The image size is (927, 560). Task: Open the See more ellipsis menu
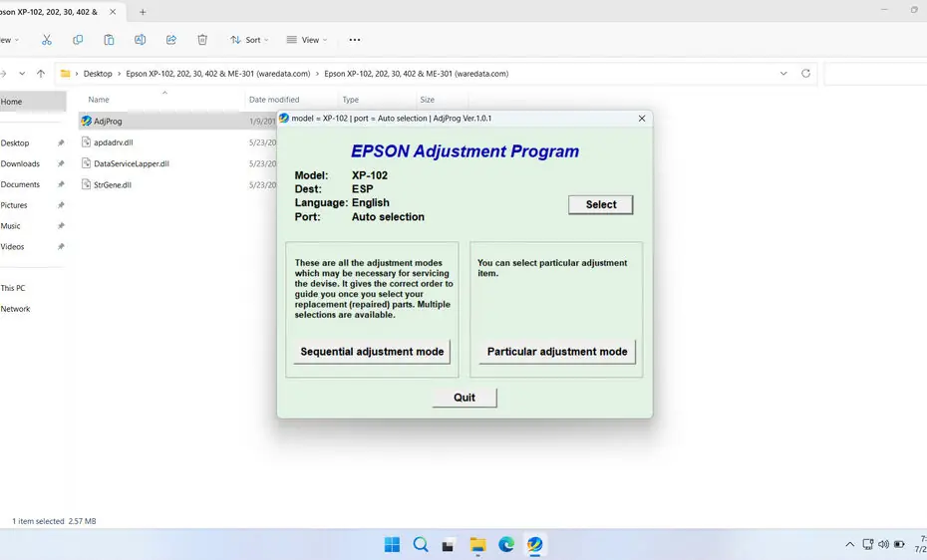coord(355,40)
